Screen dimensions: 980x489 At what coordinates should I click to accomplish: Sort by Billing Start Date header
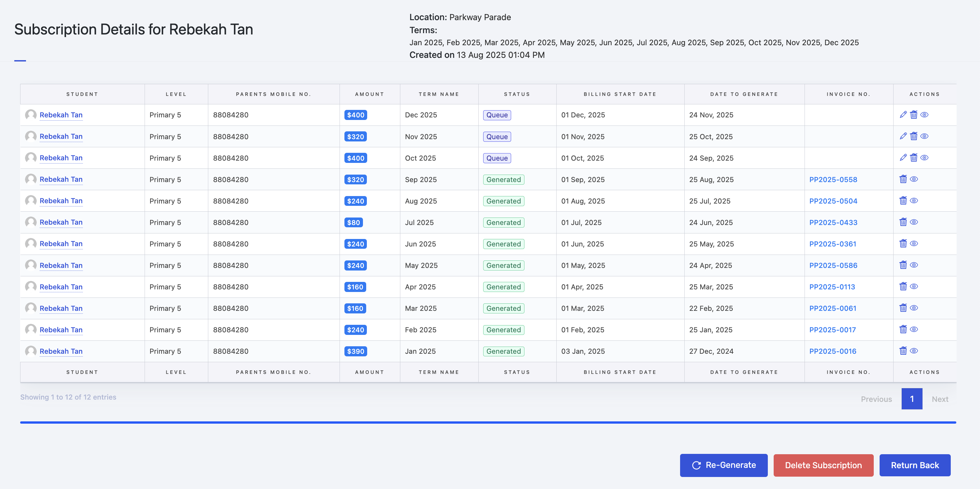[620, 94]
